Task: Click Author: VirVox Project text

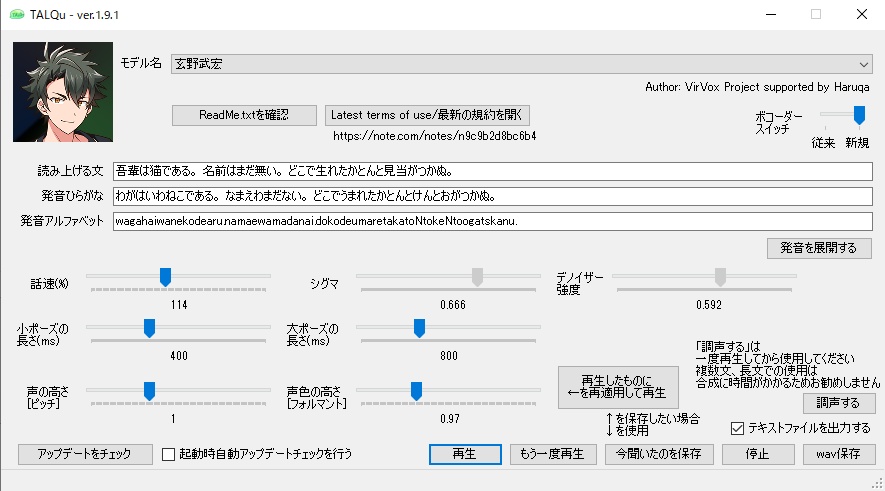Action: coord(757,87)
